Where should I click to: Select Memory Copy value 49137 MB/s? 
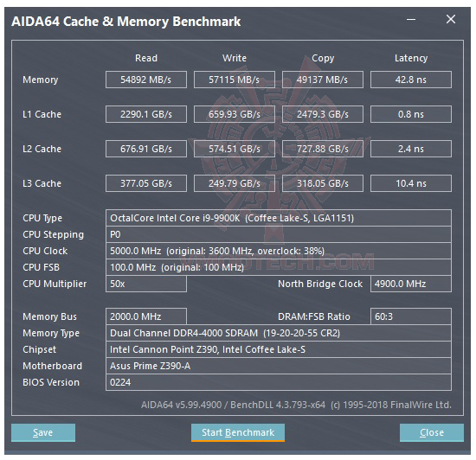coord(323,80)
